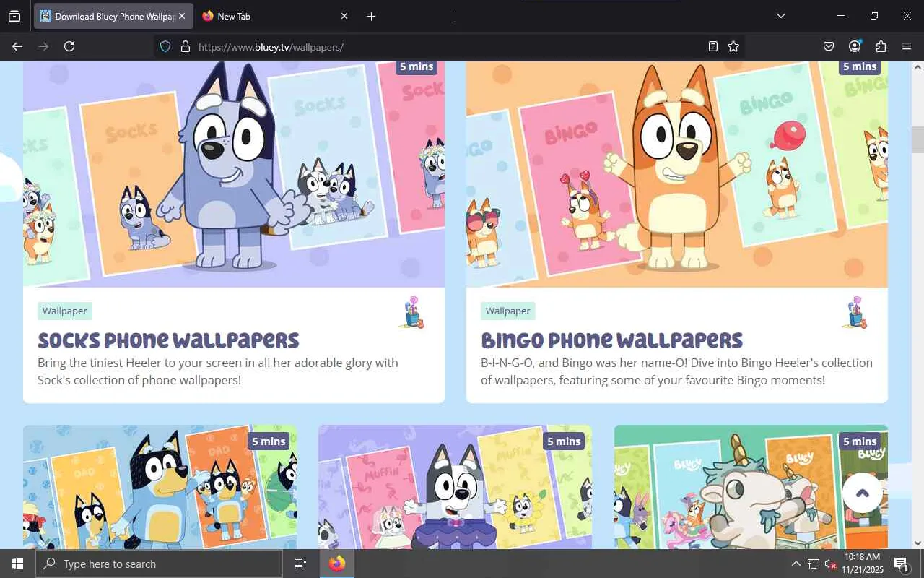Screen dimensions: 924x578
Task: View site security padlock information
Action: coord(185,47)
